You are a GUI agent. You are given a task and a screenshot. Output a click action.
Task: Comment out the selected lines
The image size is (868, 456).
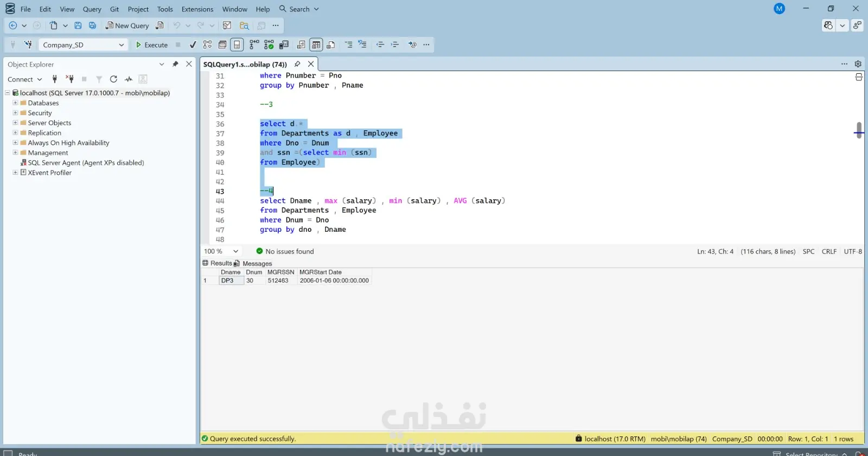[x=348, y=45]
